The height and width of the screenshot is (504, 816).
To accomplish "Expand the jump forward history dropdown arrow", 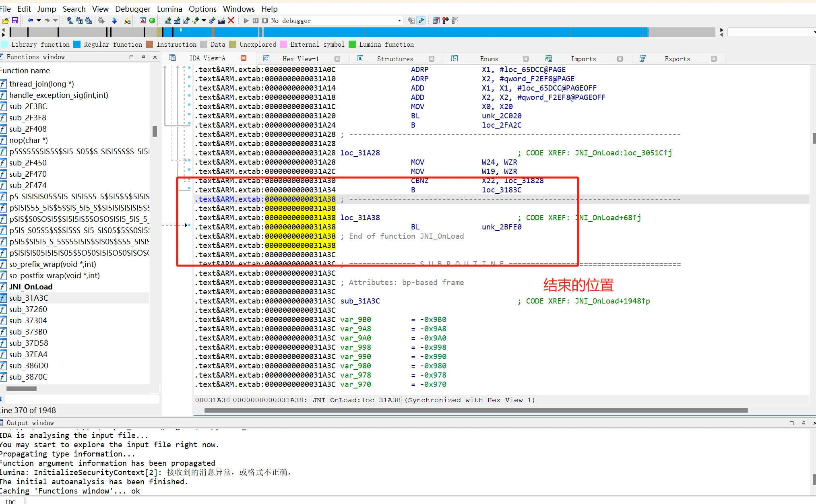I will [55, 21].
